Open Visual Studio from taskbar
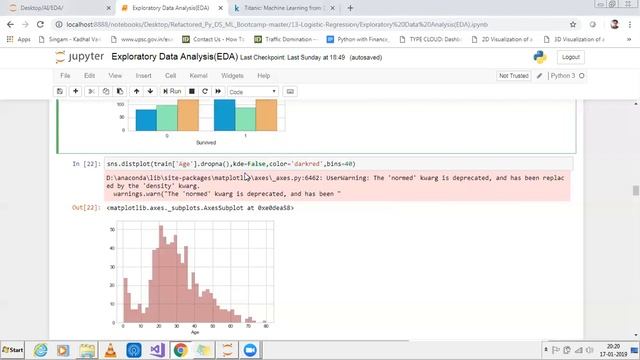 point(157,350)
